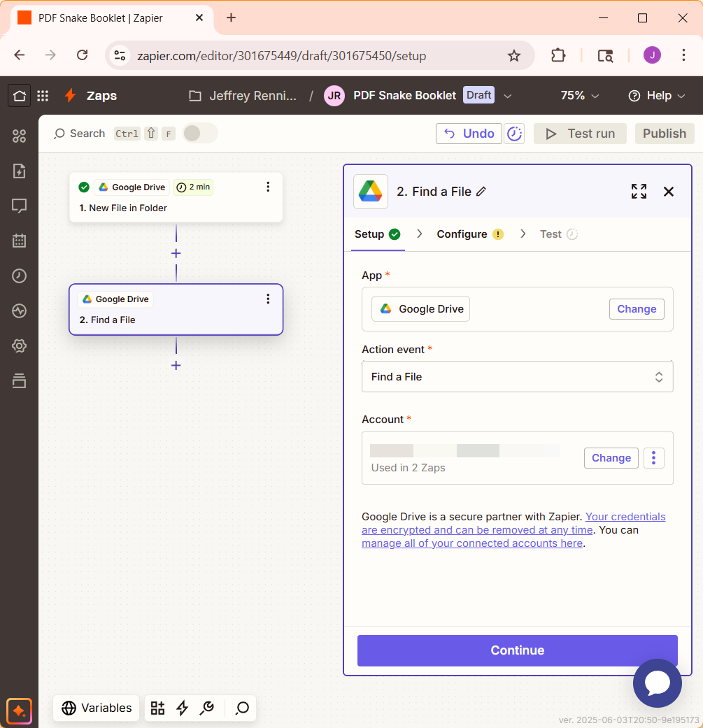Change the connected account
This screenshot has height=728, width=703.
click(611, 458)
